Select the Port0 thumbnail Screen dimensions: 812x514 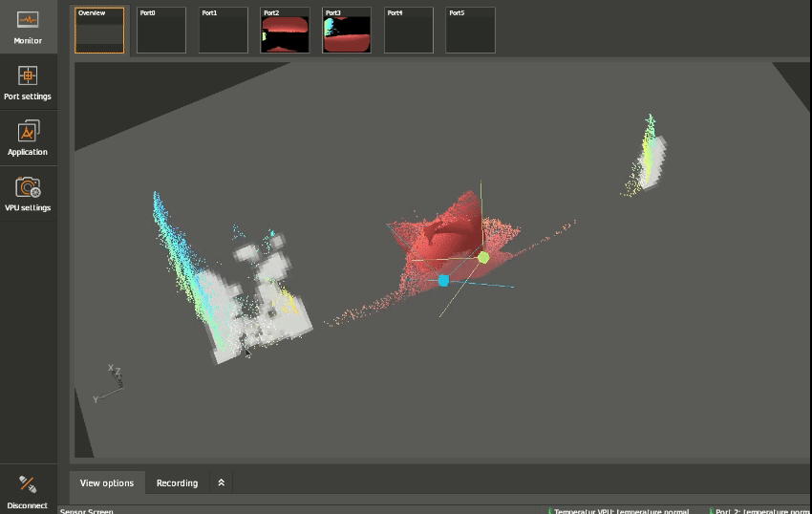[160, 31]
